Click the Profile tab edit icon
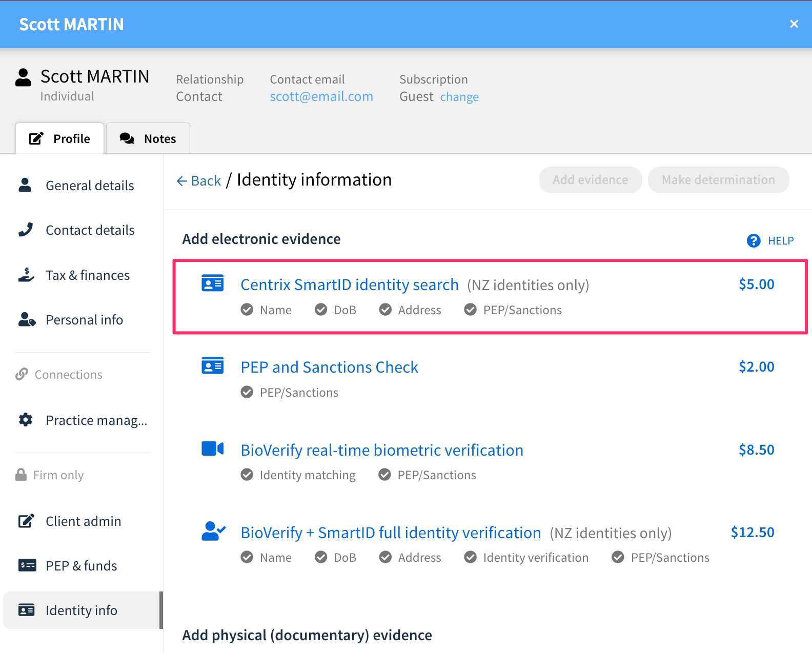Image resolution: width=812 pixels, height=653 pixels. tap(36, 138)
